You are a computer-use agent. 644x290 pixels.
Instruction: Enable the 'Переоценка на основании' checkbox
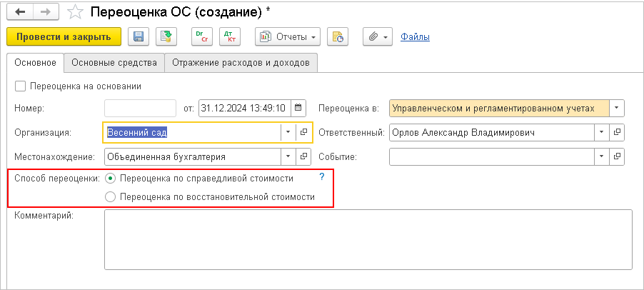tap(19, 86)
